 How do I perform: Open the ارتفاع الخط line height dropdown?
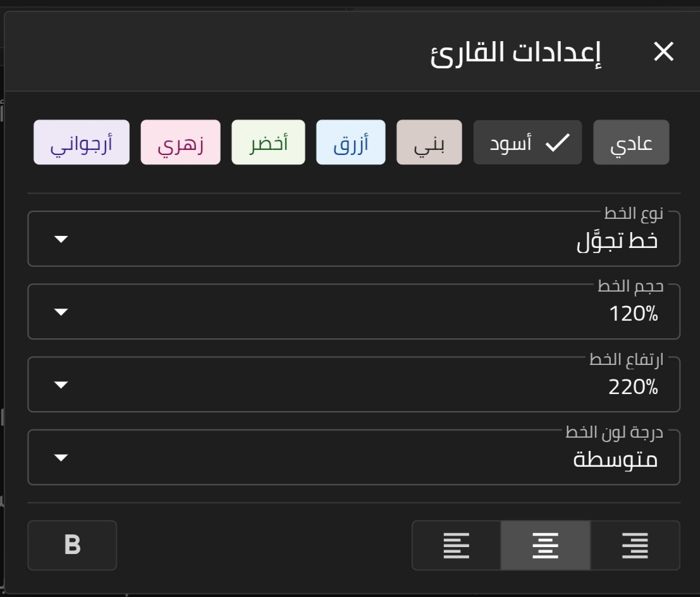(354, 385)
